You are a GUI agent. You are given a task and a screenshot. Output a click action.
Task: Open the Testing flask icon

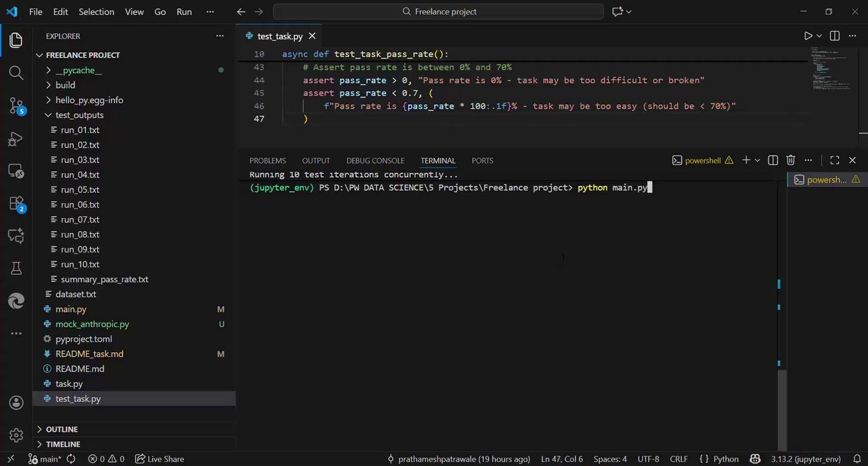(16, 268)
